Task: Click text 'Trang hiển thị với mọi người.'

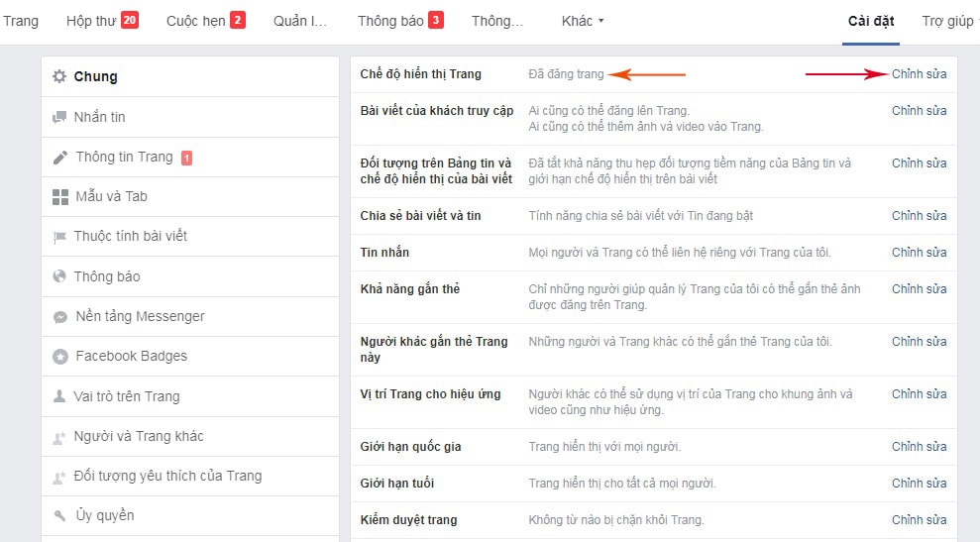Action: (x=604, y=447)
